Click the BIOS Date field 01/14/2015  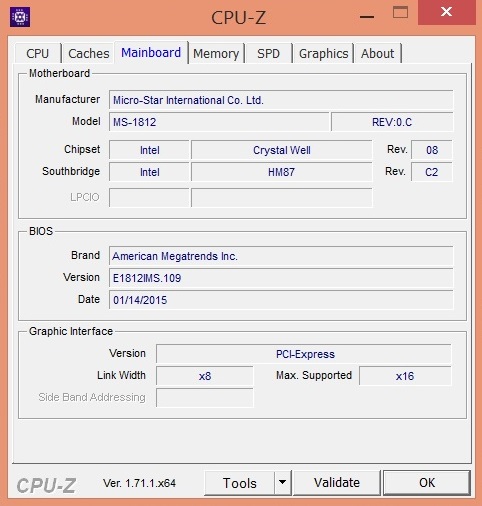pyautogui.click(x=281, y=300)
